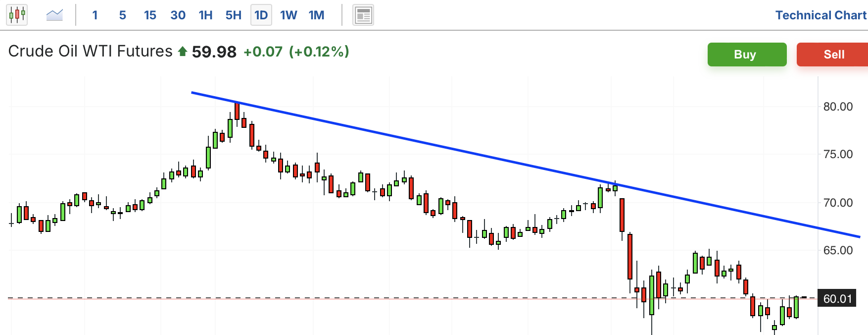The image size is (868, 335).
Task: Click the green up arrow indicator
Action: pyautogui.click(x=182, y=52)
